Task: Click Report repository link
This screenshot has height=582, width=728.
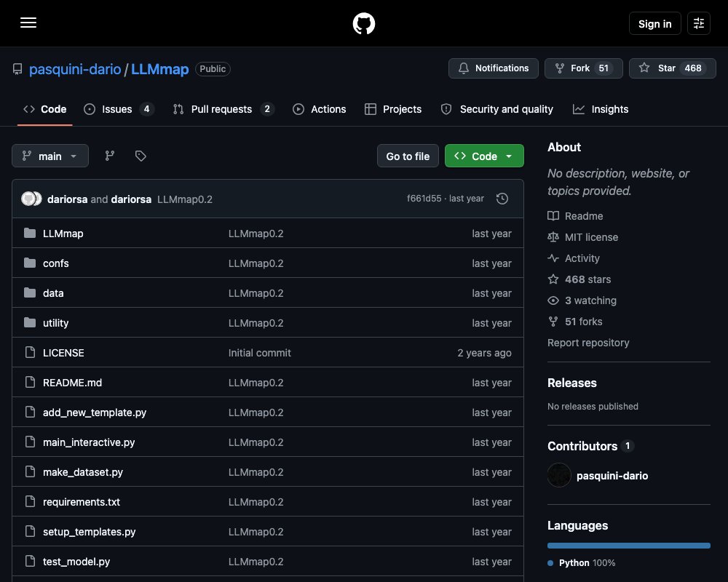Action: (588, 343)
